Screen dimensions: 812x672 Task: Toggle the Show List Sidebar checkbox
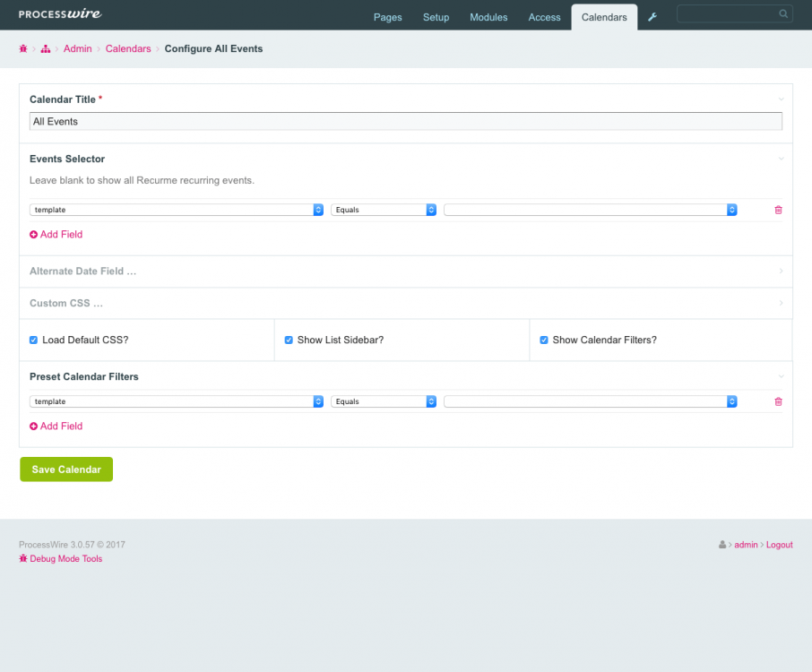289,340
